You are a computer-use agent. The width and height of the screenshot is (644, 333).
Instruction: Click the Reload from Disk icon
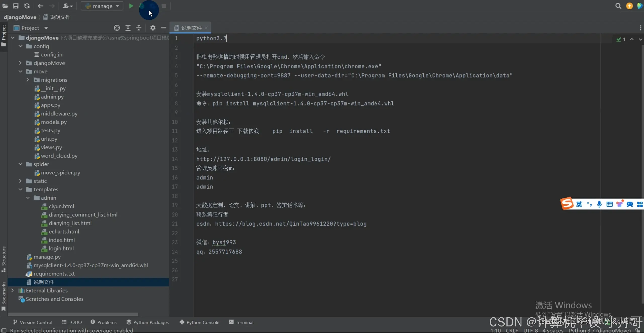pos(27,6)
